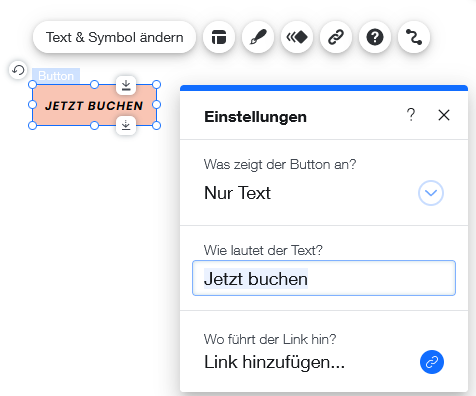Click the top download-arrow handle on button
This screenshot has height=396, width=476.
coord(126,86)
